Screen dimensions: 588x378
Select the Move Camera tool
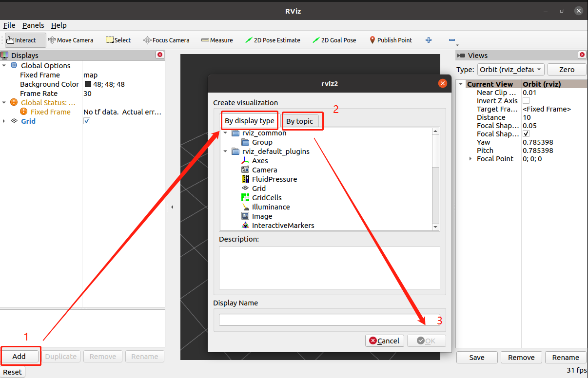click(71, 40)
